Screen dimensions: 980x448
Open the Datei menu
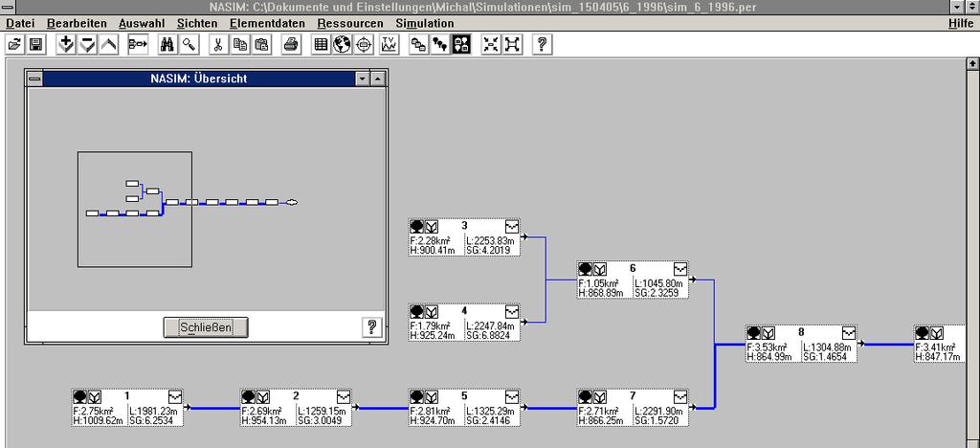click(20, 23)
